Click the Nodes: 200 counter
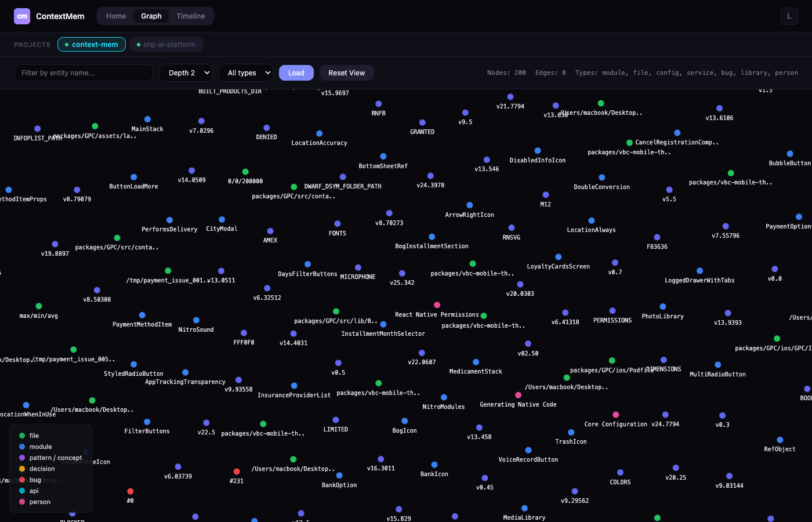Image resolution: width=812 pixels, height=522 pixels. 506,72
